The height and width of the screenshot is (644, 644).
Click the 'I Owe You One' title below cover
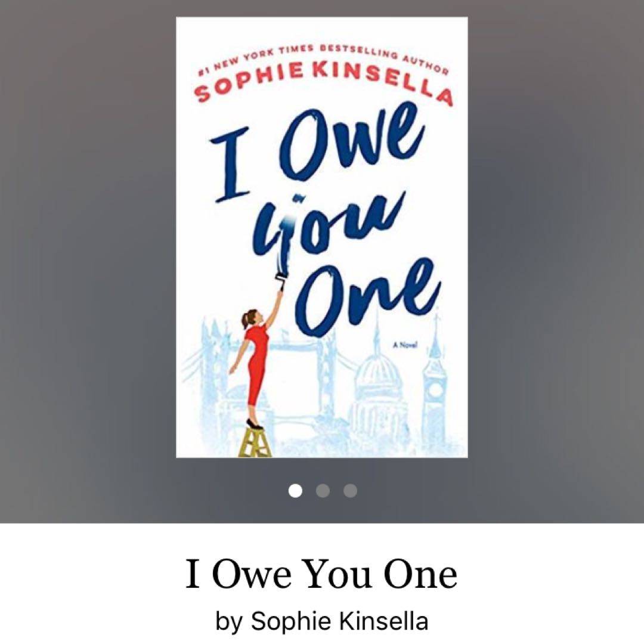(321, 574)
